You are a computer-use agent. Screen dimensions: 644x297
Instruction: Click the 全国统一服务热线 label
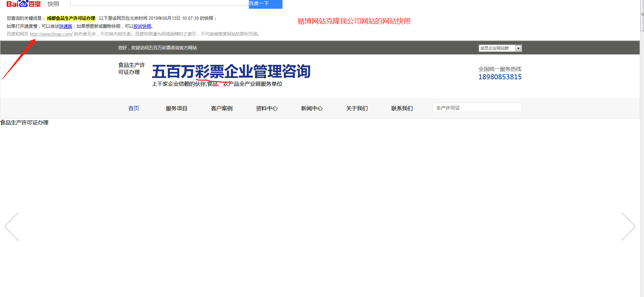pyautogui.click(x=500, y=69)
